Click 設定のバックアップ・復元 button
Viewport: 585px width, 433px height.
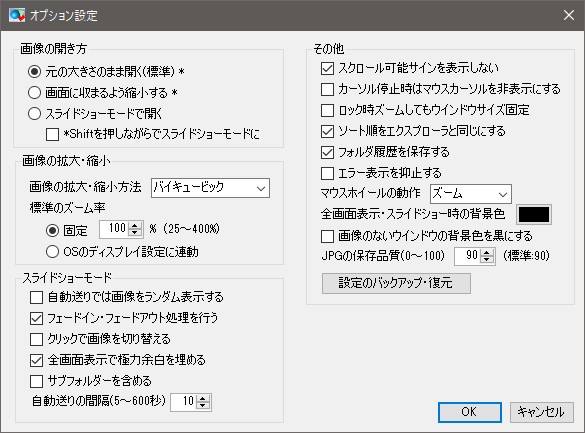pos(396,283)
